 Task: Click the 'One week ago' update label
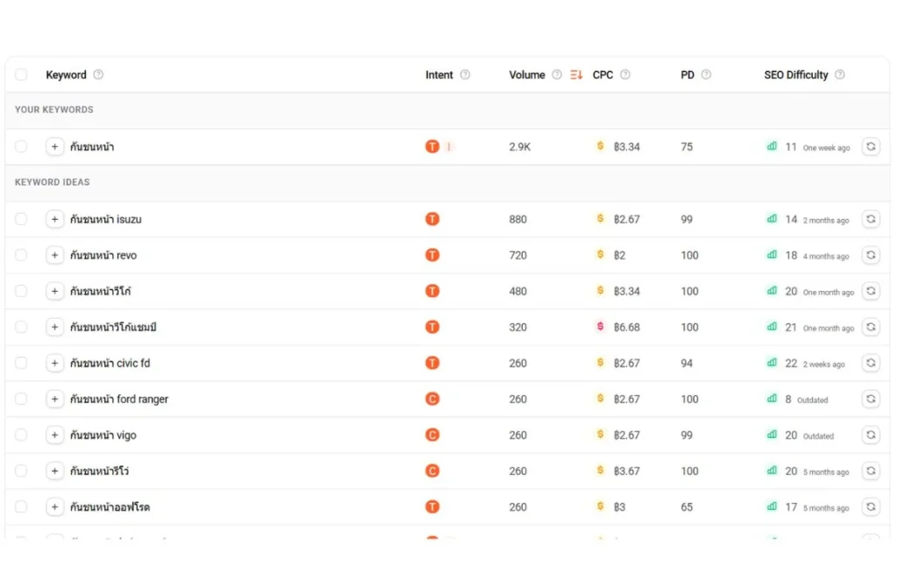point(826,148)
